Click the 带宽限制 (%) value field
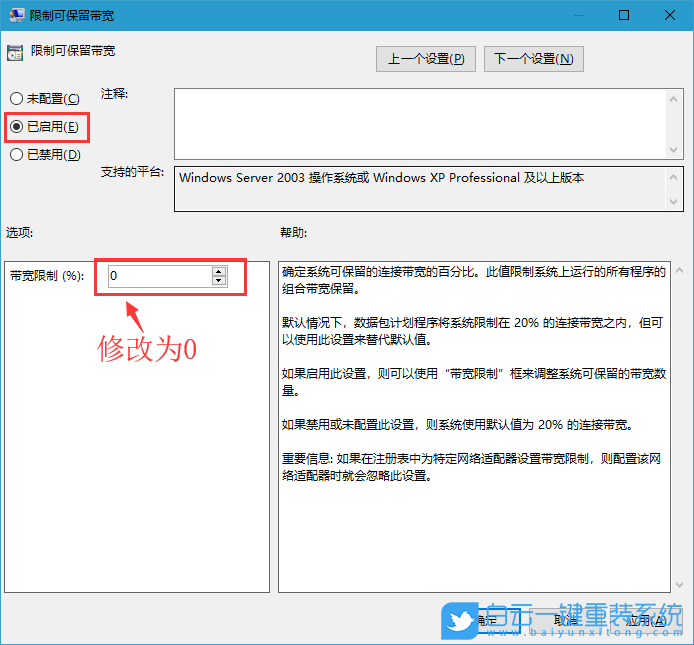The image size is (694, 645). [x=160, y=276]
